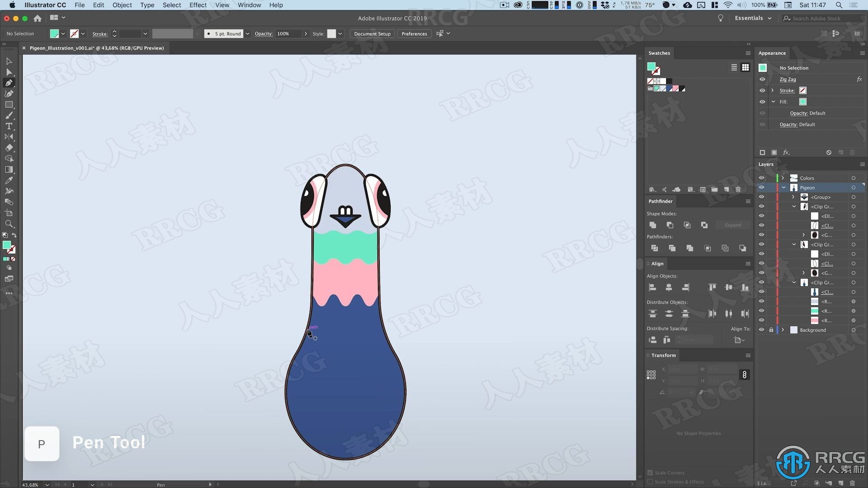
Task: Click Stroke link in control bar
Action: 100,34
